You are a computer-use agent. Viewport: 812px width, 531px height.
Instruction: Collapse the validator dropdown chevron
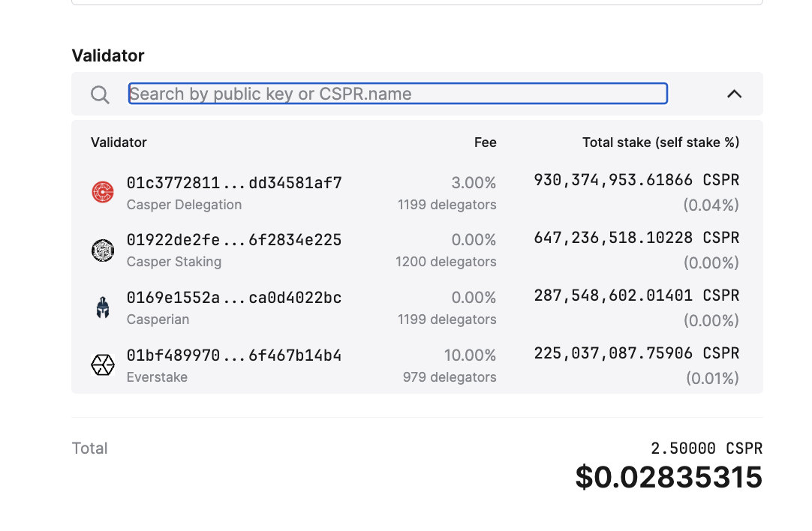pos(734,94)
